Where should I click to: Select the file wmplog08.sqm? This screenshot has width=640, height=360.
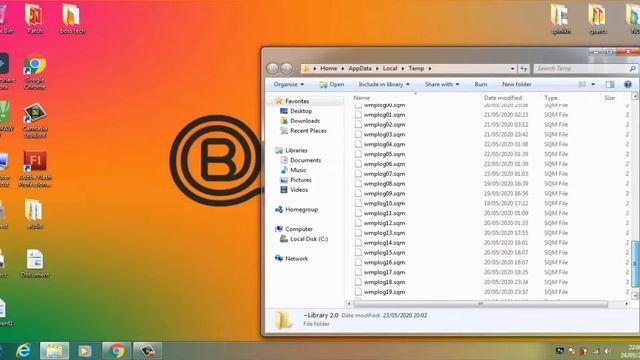click(384, 184)
